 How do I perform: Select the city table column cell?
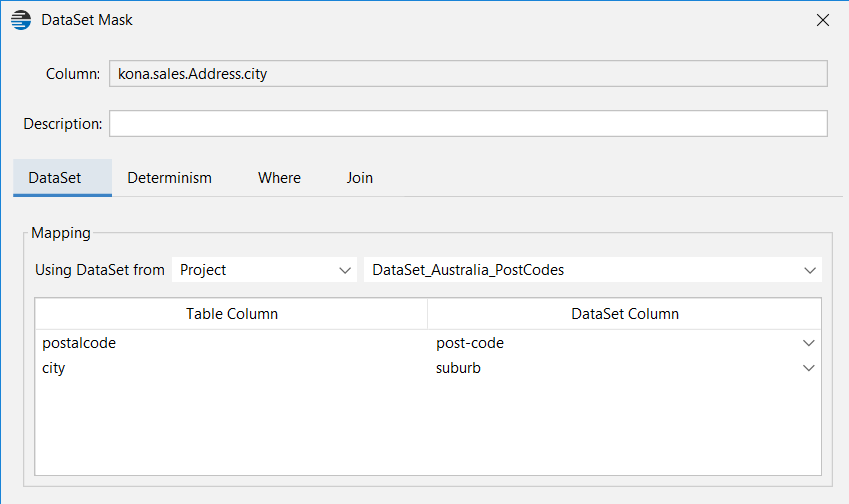click(232, 368)
